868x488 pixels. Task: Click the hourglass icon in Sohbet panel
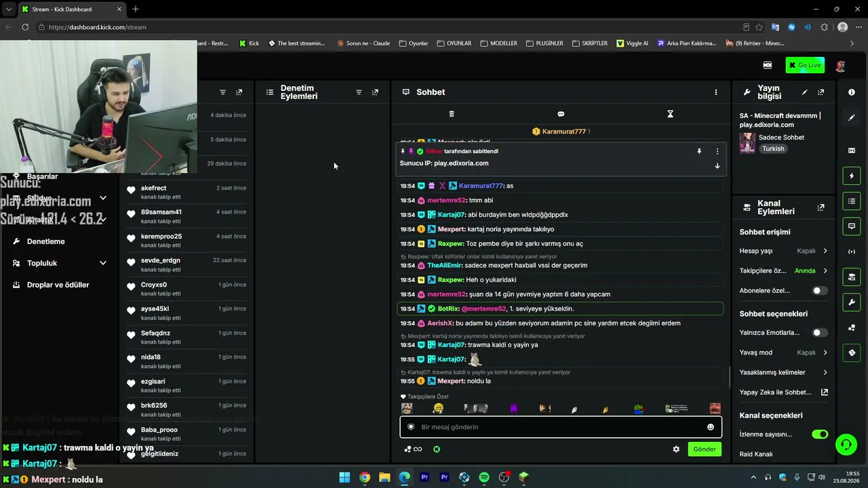(670, 114)
